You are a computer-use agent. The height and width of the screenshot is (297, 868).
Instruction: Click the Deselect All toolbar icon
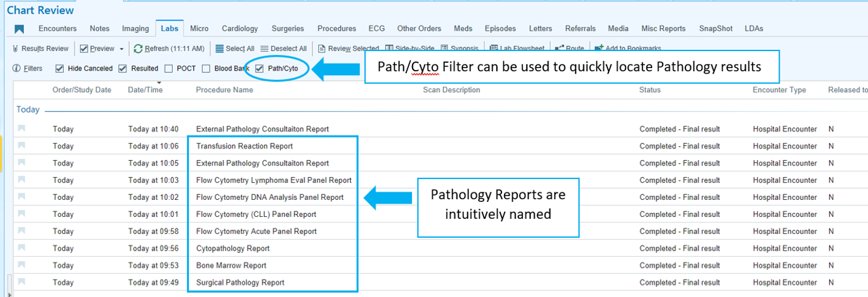pyautogui.click(x=265, y=49)
